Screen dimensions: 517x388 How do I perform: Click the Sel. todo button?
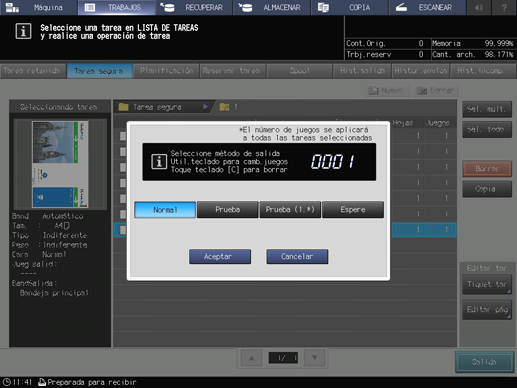[487, 129]
